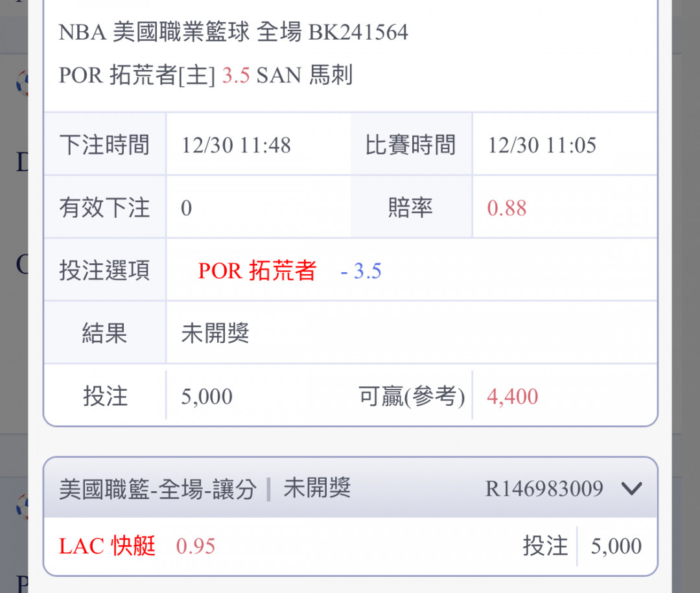The image size is (700, 593).
Task: Click the 4,400 possible win amount
Action: tap(513, 397)
